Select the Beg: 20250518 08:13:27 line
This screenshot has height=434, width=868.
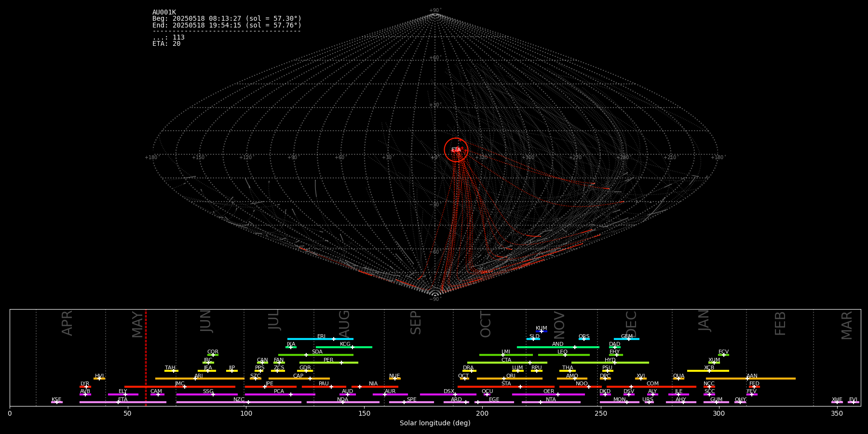pyautogui.click(x=227, y=19)
